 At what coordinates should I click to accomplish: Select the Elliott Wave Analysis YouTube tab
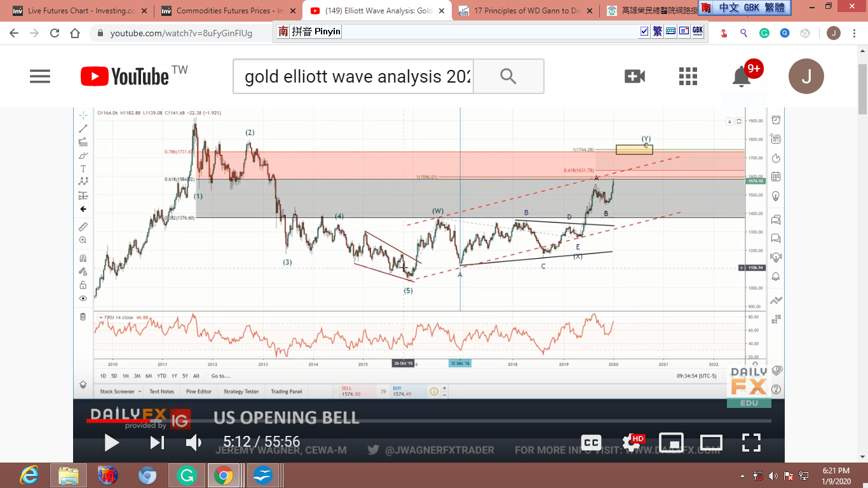click(378, 11)
